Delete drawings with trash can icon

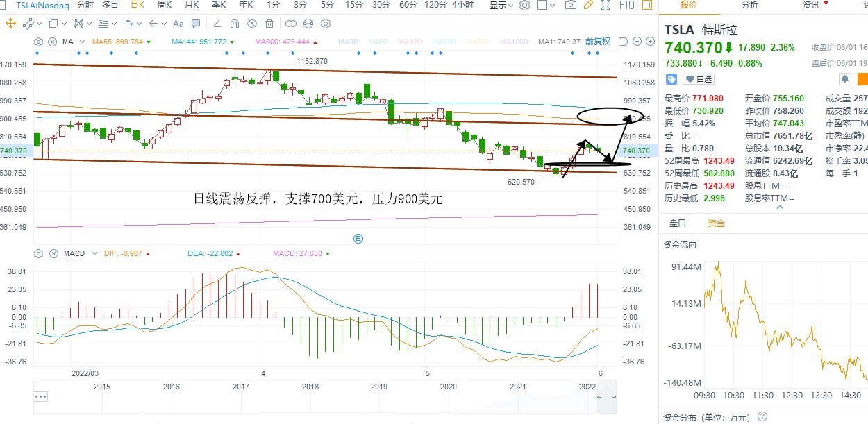click(x=269, y=24)
